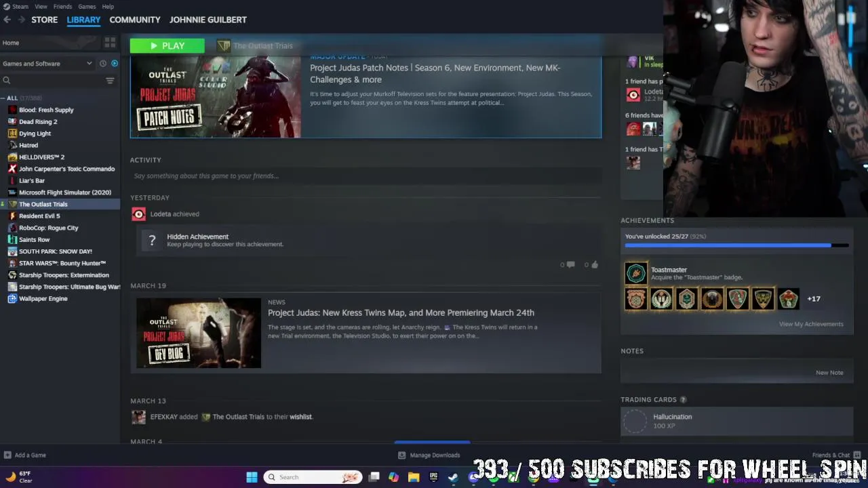Switch to collections grid view icon

click(x=110, y=43)
